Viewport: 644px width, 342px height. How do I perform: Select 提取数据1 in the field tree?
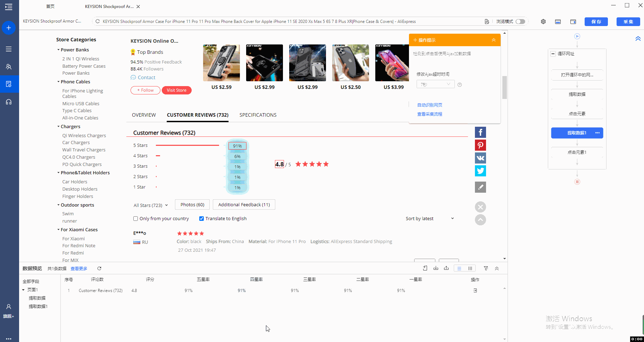pos(38,307)
